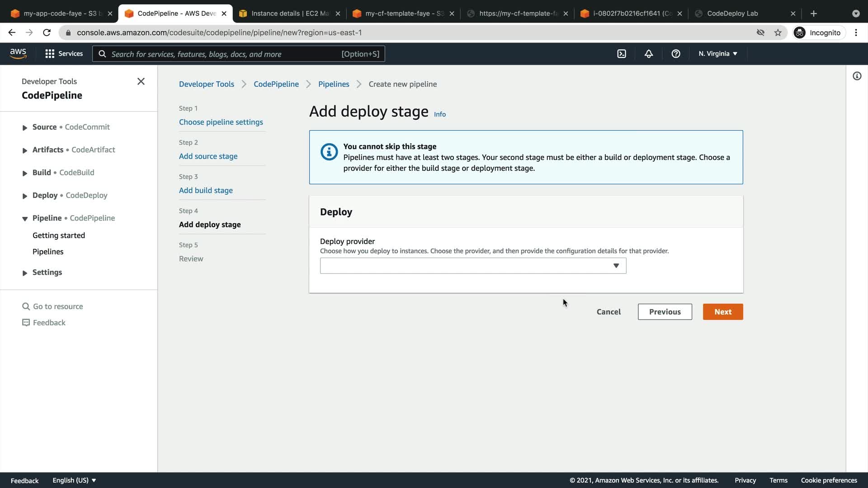Open the N. Virginia region selector

click(717, 54)
